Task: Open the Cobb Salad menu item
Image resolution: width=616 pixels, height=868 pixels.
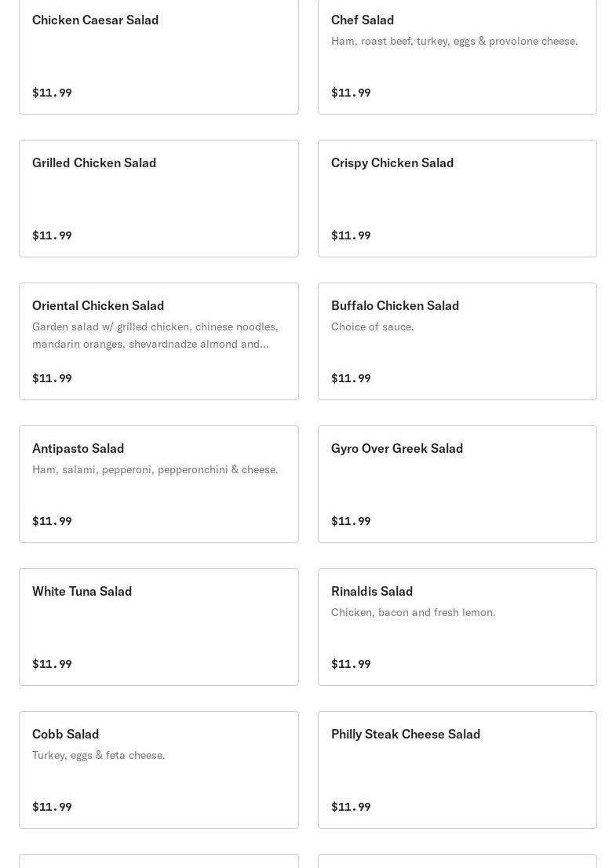Action: coord(66,735)
